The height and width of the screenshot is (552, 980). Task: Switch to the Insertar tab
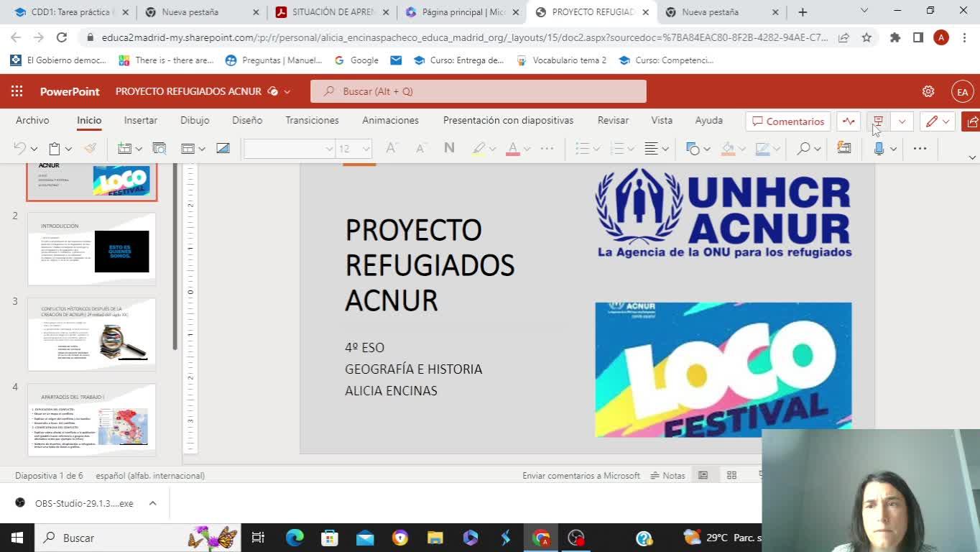(141, 120)
